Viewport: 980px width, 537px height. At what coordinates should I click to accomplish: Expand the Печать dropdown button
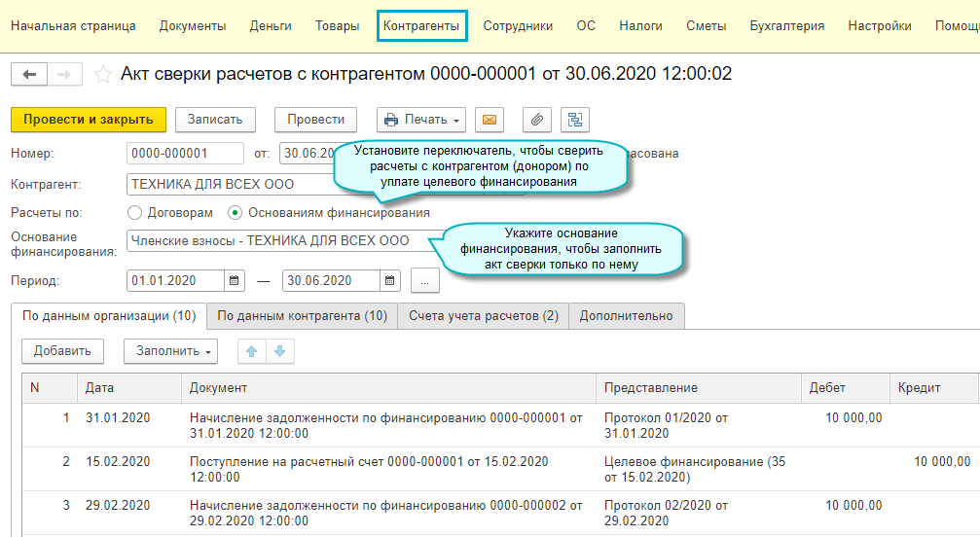click(x=421, y=120)
